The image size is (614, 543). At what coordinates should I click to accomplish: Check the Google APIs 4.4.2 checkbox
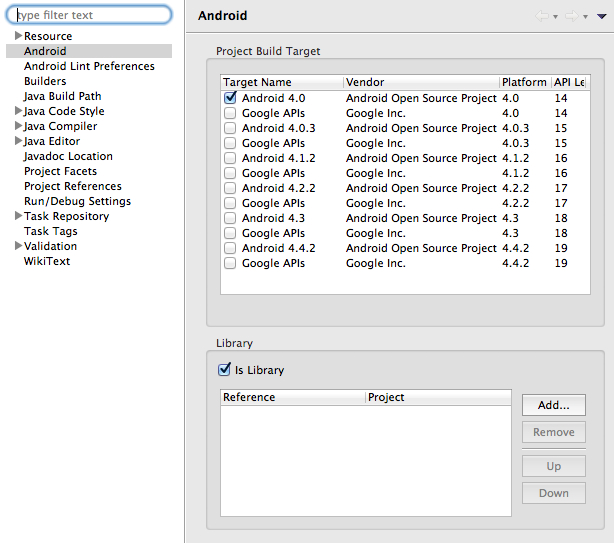[x=230, y=263]
